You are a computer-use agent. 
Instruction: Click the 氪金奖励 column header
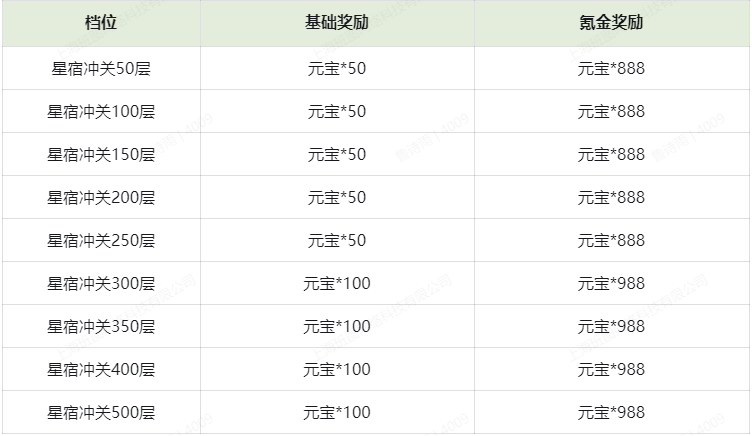pyautogui.click(x=611, y=22)
